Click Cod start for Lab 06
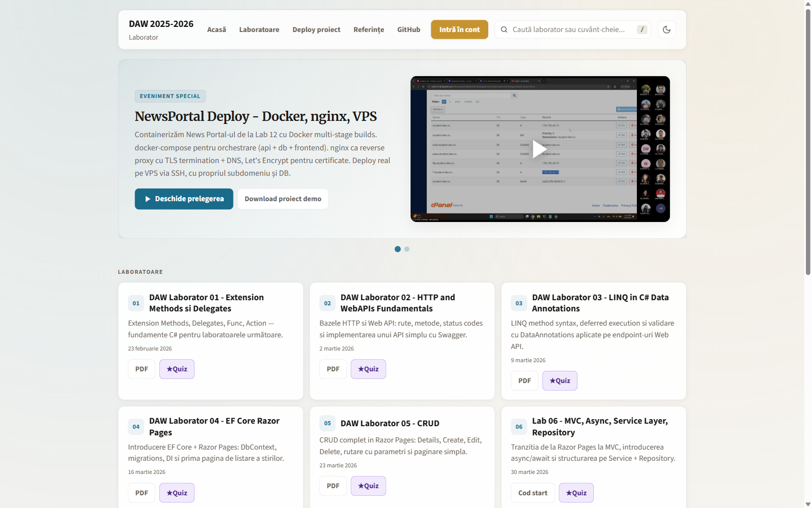Image resolution: width=812 pixels, height=508 pixels. [532, 493]
